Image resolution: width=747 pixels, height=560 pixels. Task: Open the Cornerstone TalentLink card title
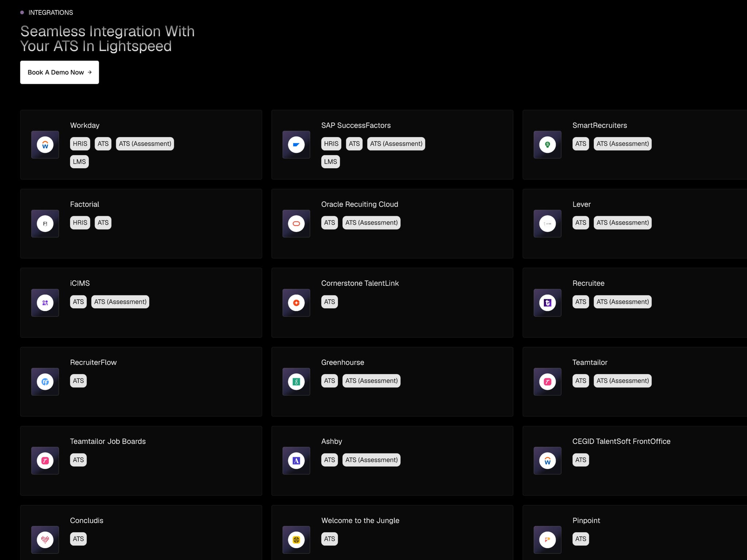pos(360,283)
